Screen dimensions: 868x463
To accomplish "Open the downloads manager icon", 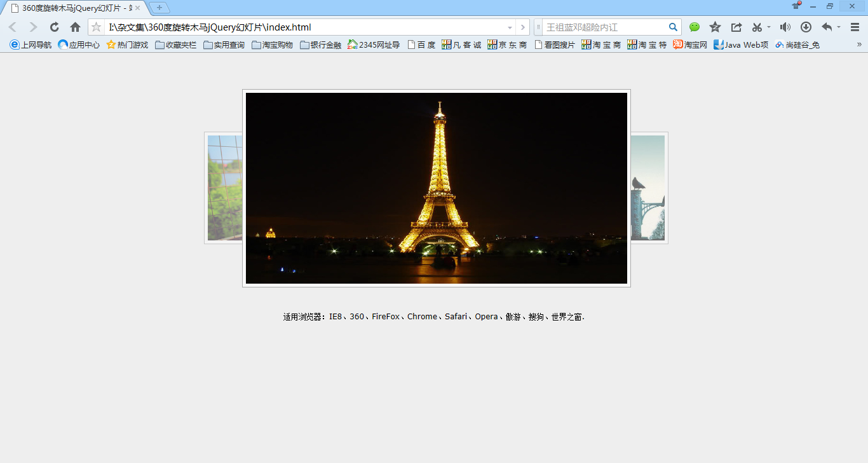I will point(806,27).
